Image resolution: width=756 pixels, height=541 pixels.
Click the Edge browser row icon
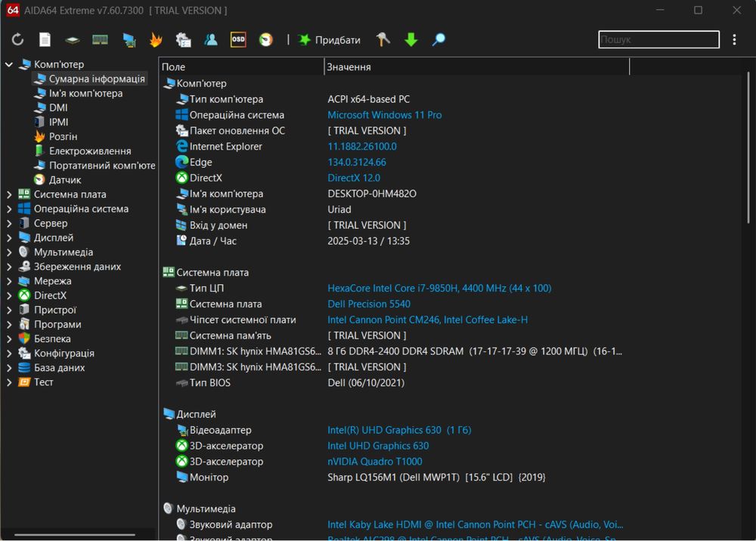click(x=181, y=162)
